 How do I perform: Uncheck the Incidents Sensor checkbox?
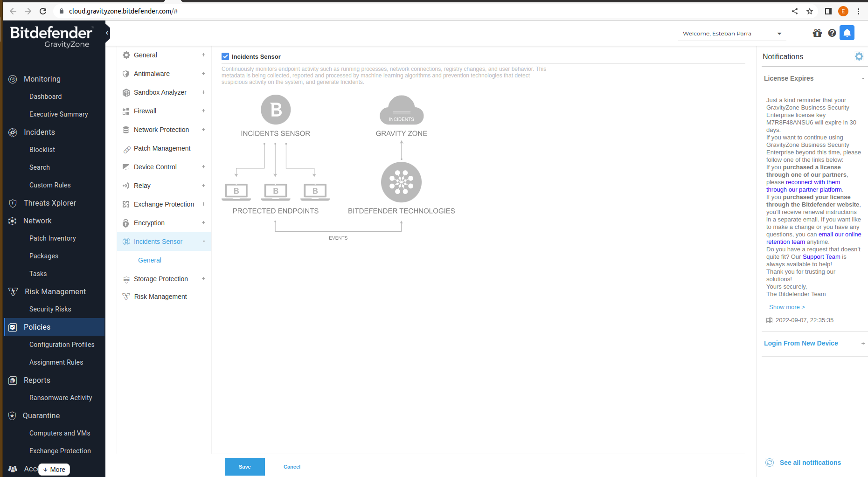(225, 56)
